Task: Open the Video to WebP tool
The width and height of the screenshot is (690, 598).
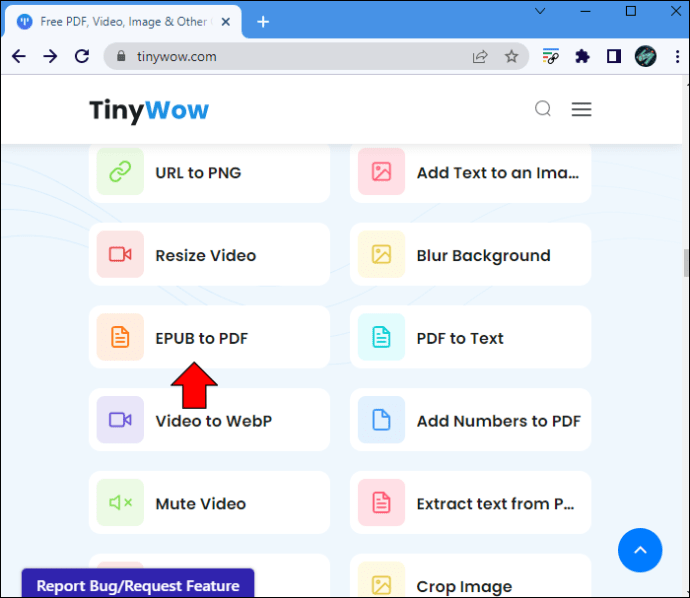Action: (209, 420)
